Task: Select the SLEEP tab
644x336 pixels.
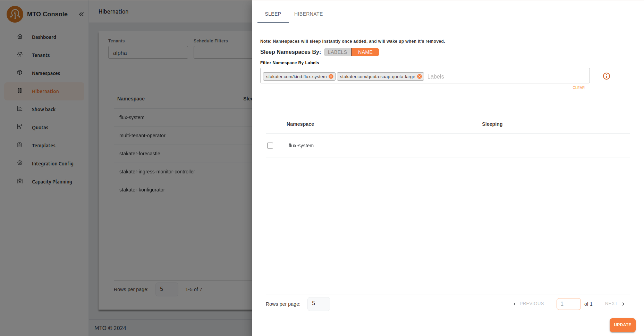Action: point(273,14)
